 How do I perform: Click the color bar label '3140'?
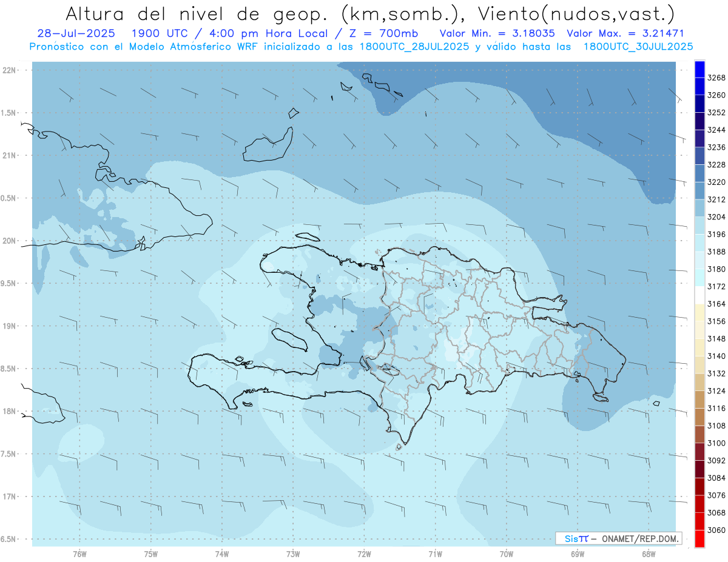point(716,356)
